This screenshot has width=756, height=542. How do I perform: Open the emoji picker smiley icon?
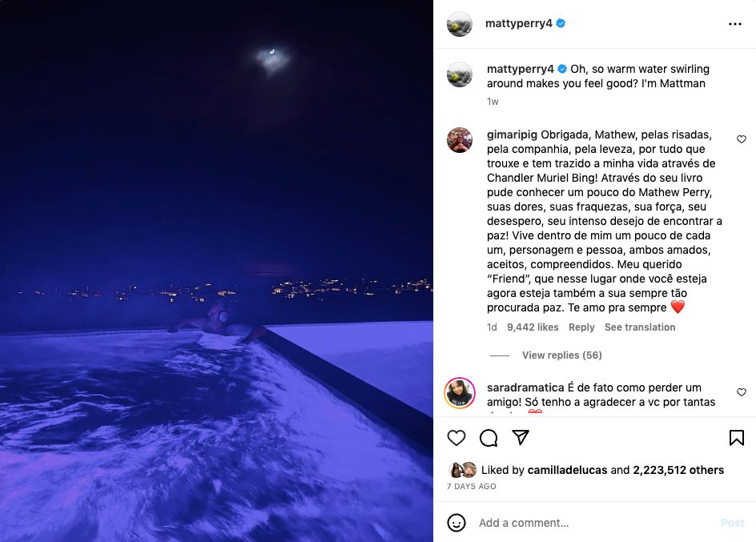(x=456, y=523)
